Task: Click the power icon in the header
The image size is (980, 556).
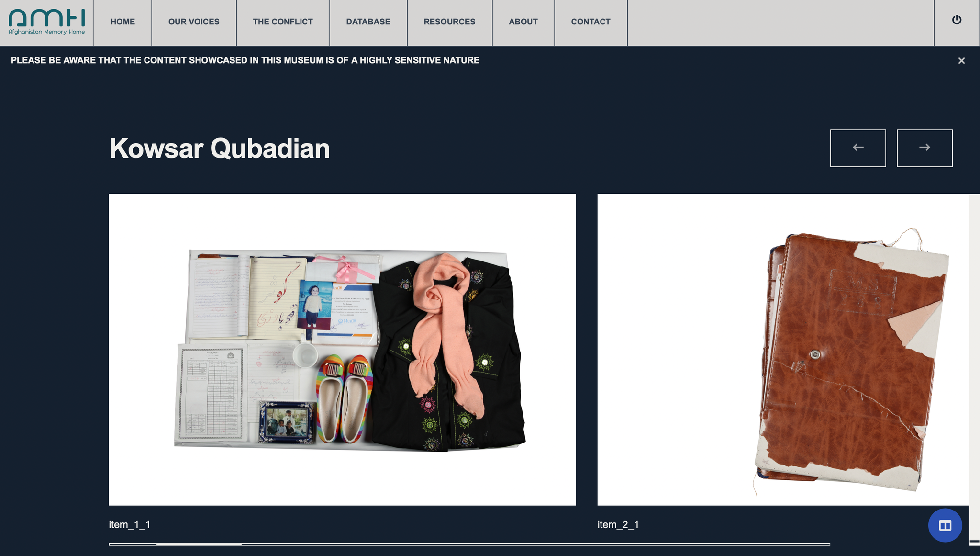Action: 957,20
